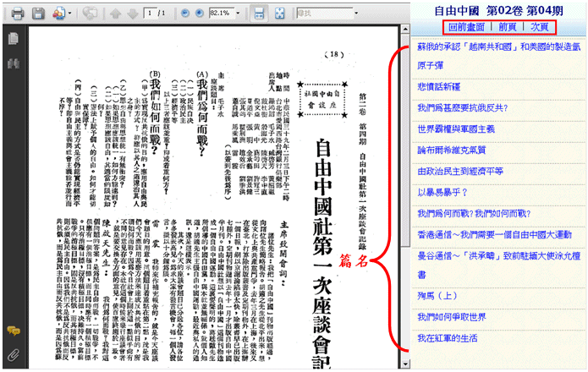Expand the zoom percentage dropdown
The height and width of the screenshot is (372, 588).
click(236, 14)
